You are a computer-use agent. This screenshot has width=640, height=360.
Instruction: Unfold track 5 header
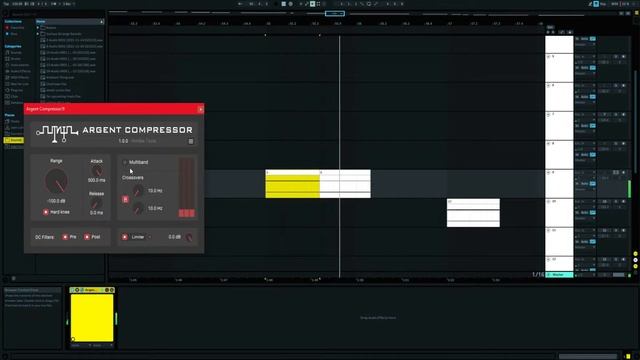click(x=549, y=57)
